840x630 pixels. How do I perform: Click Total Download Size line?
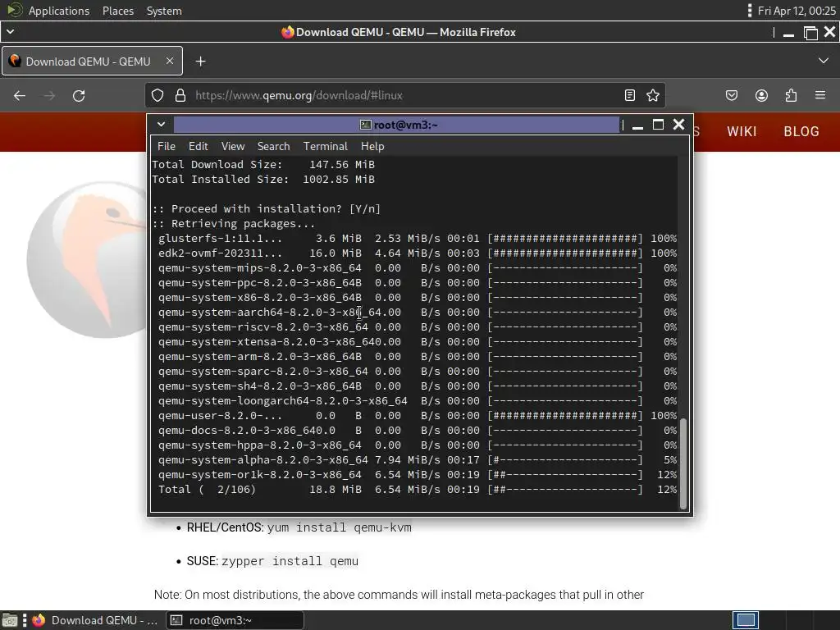point(263,164)
